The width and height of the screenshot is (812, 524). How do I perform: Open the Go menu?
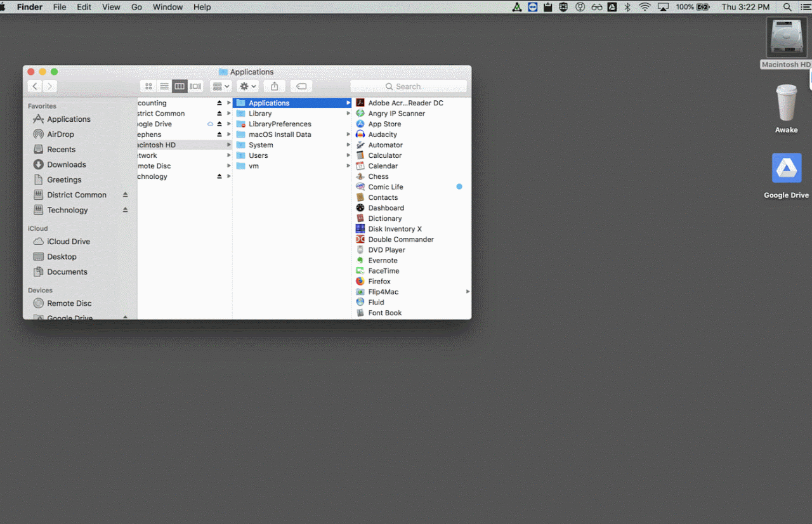point(136,7)
